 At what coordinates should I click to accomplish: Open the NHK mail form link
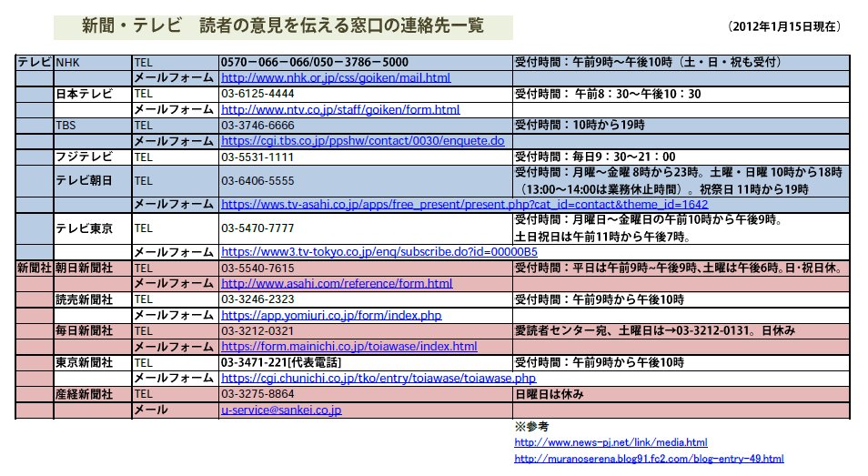pyautogui.click(x=336, y=78)
